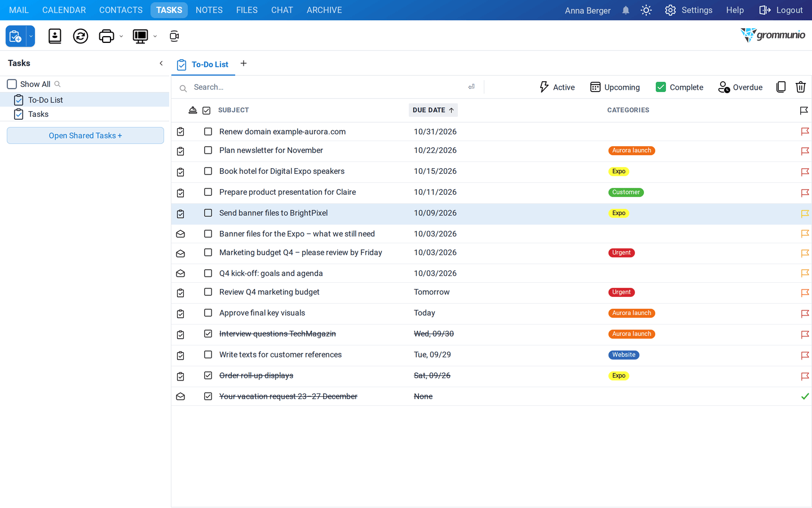Uncheck Interview questions TechMagazin task
The width and height of the screenshot is (812, 508).
pos(208,334)
